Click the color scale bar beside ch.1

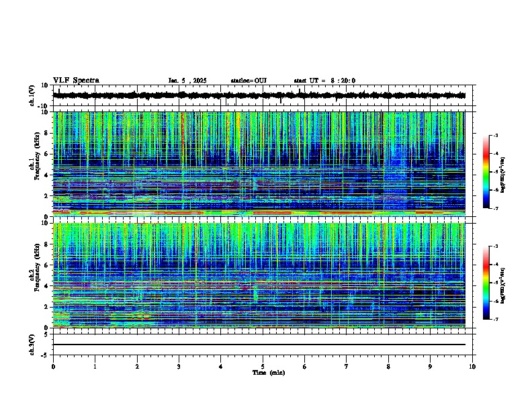pos(486,172)
